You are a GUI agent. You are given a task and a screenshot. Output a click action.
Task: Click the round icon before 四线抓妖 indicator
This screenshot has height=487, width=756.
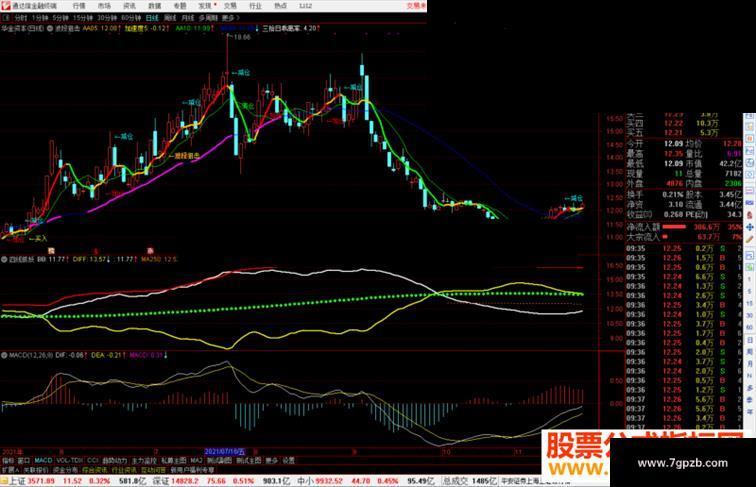tap(4, 259)
